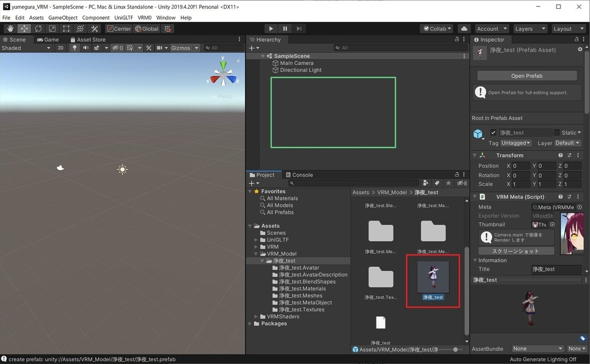Toggle Center pivot mode
Image resolution: width=590 pixels, height=364 pixels.
coord(118,28)
